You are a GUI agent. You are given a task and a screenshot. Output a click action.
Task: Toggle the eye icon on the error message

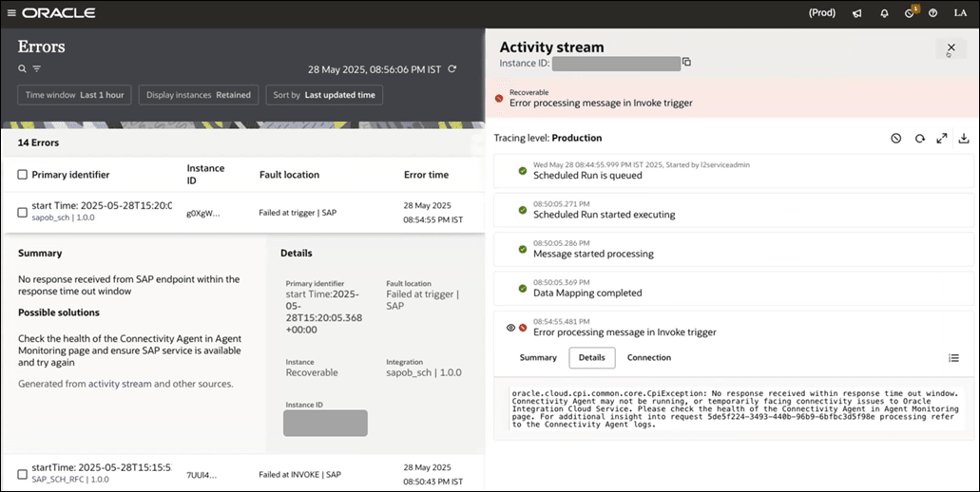[510, 328]
